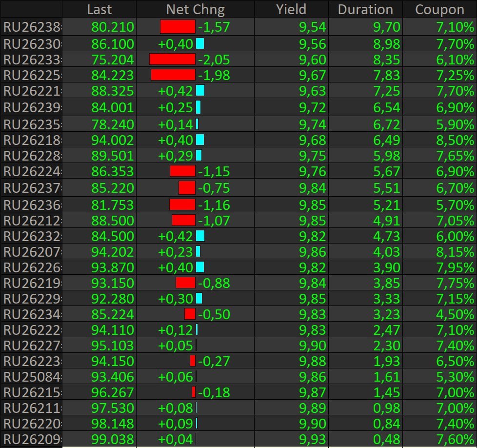Click the yield value 9,93

click(313, 439)
